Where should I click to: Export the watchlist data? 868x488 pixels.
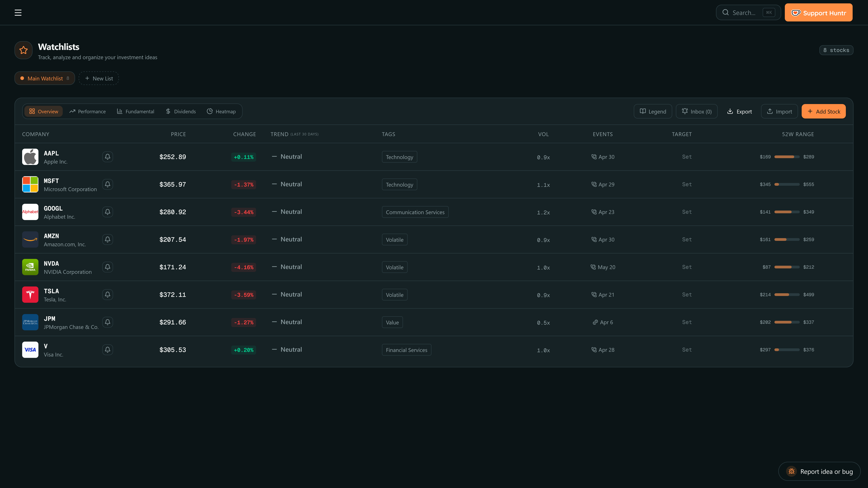coord(739,111)
